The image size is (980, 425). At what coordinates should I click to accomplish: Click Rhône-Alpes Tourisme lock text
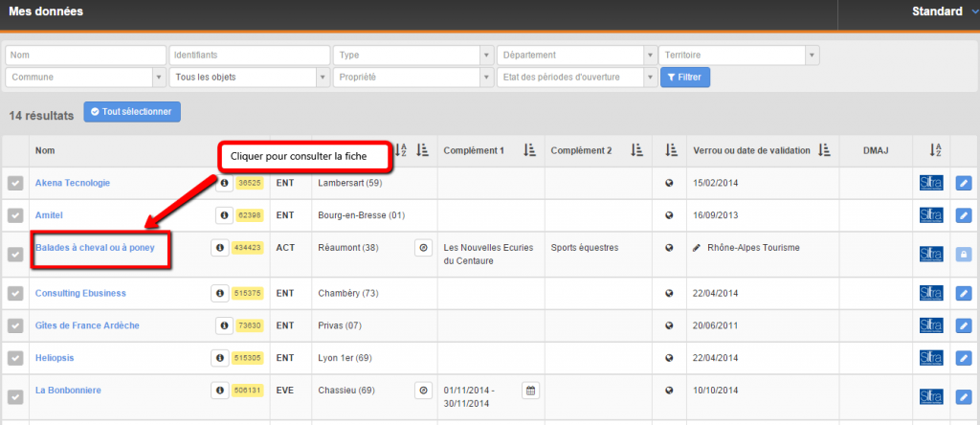click(x=753, y=248)
